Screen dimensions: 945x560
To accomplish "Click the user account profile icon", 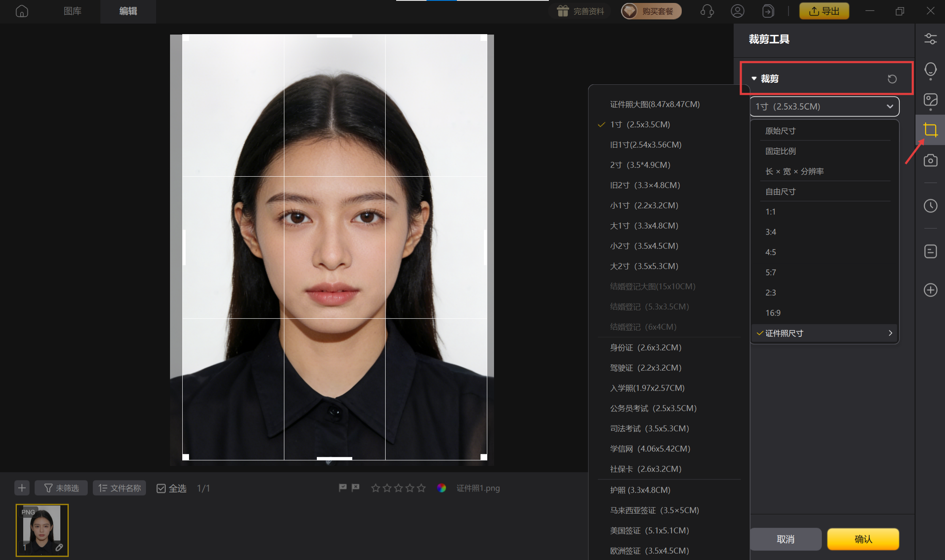I will 737,11.
